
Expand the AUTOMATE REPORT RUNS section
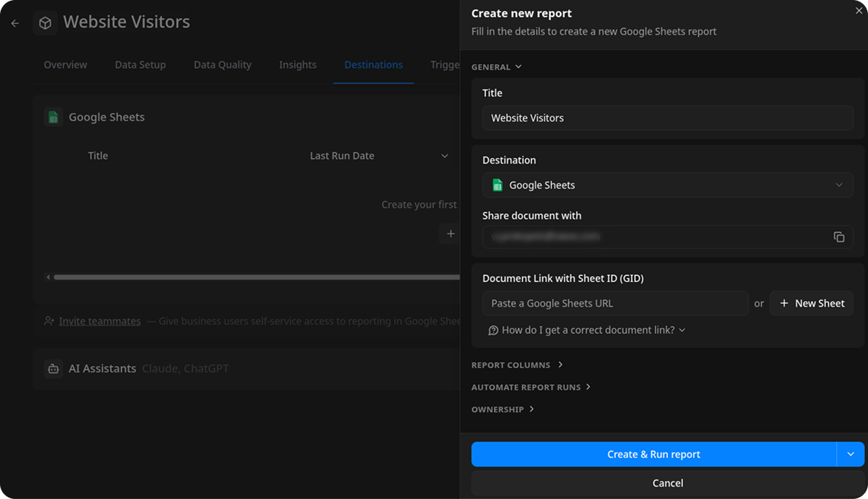click(531, 387)
